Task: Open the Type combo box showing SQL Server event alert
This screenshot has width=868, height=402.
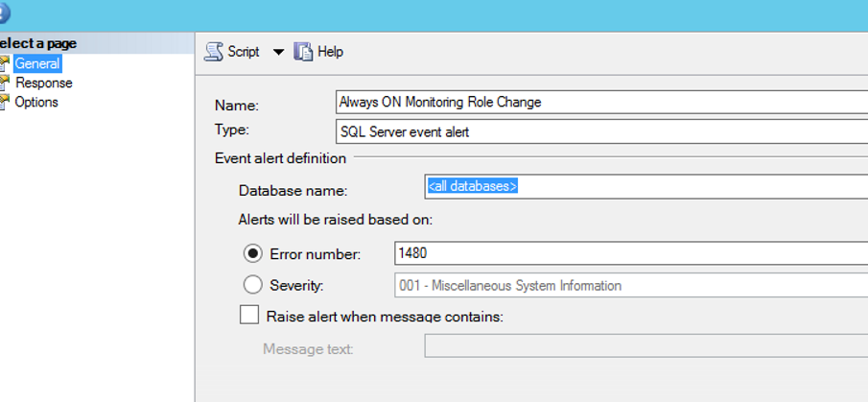Action: (x=601, y=131)
